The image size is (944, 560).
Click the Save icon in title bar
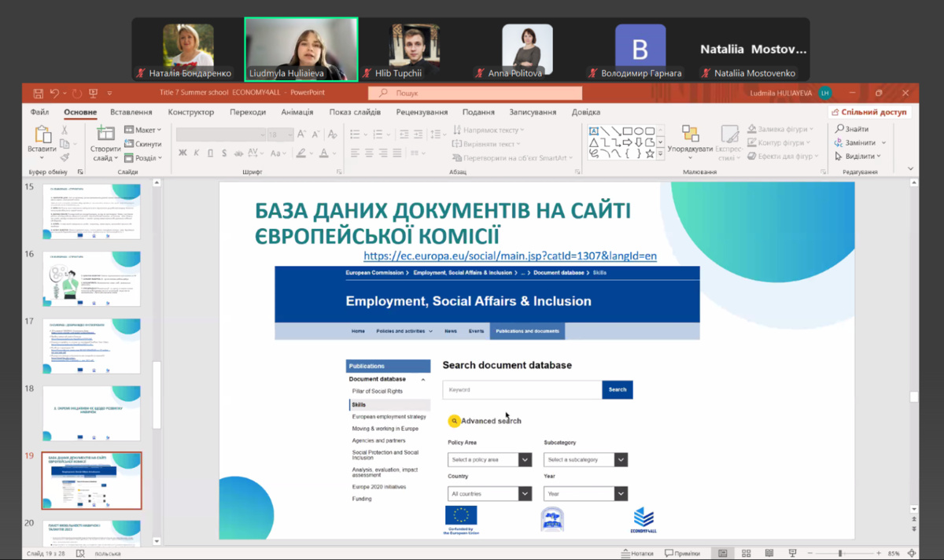coord(37,93)
